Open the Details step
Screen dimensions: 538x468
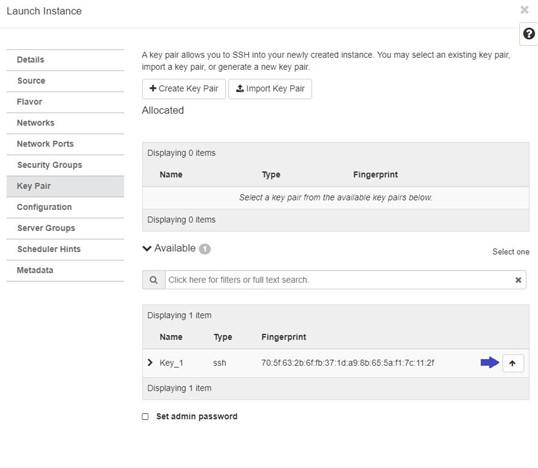65,60
